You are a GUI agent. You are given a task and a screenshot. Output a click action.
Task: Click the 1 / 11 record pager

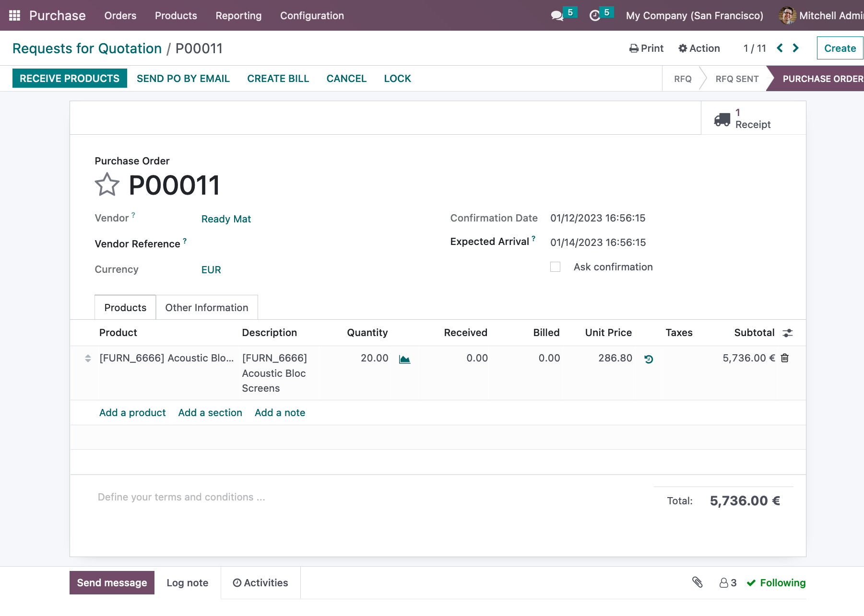pyautogui.click(x=755, y=48)
